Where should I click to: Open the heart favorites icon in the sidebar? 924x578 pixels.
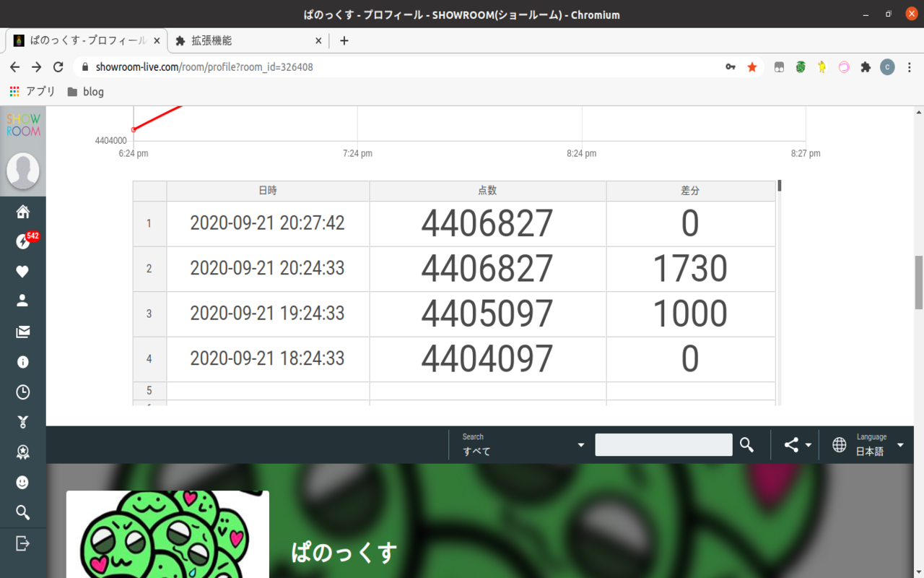coord(23,272)
